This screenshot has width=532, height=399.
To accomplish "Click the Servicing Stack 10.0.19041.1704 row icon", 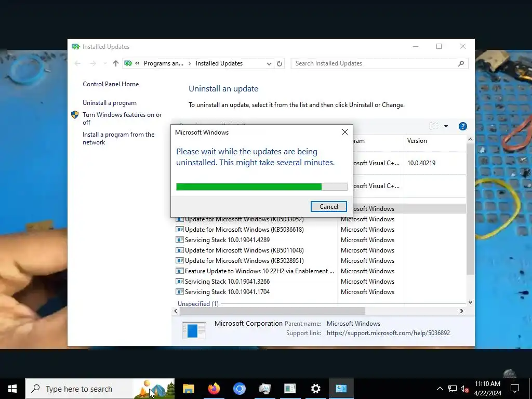I will point(179,292).
